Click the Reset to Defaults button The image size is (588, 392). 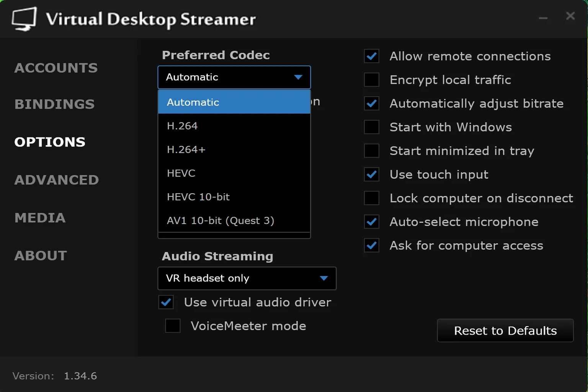(x=505, y=330)
